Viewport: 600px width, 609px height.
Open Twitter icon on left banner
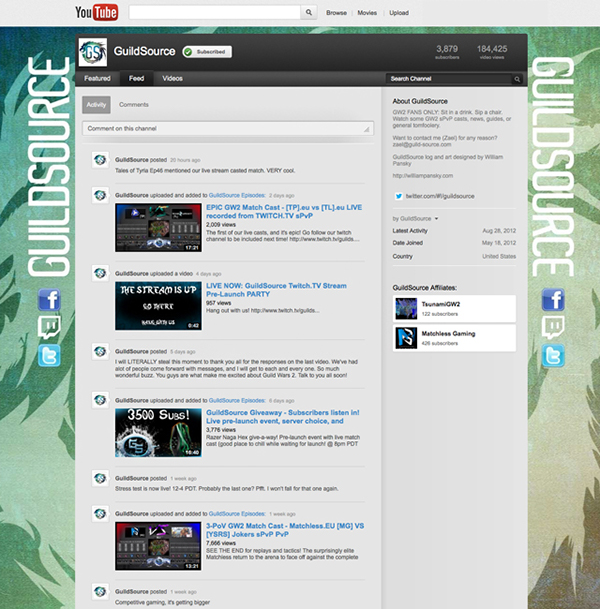click(x=49, y=355)
